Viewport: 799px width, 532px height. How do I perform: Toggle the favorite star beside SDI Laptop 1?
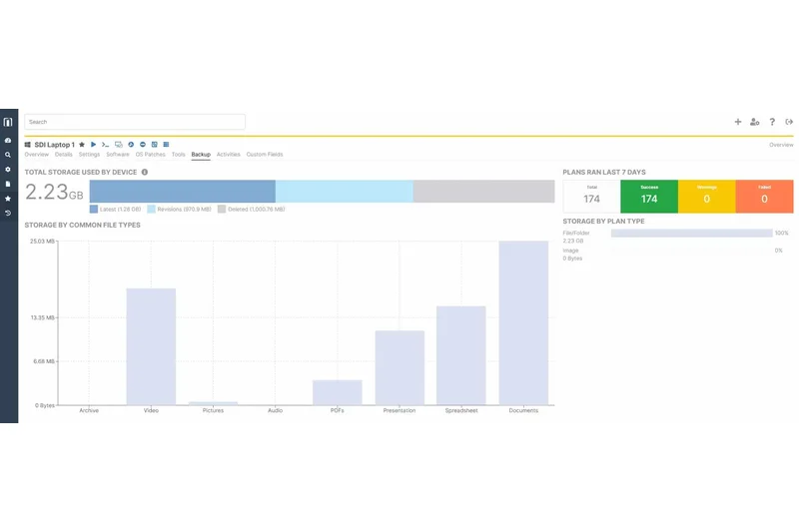(x=82, y=145)
